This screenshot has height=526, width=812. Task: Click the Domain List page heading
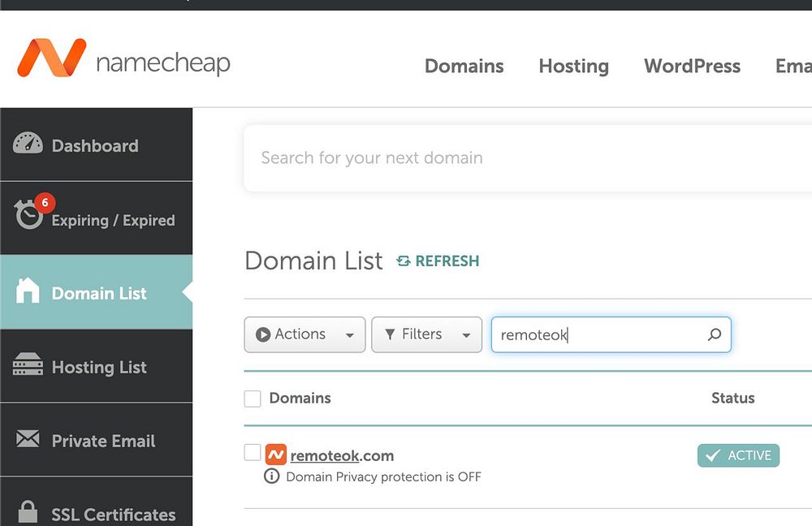point(313,261)
